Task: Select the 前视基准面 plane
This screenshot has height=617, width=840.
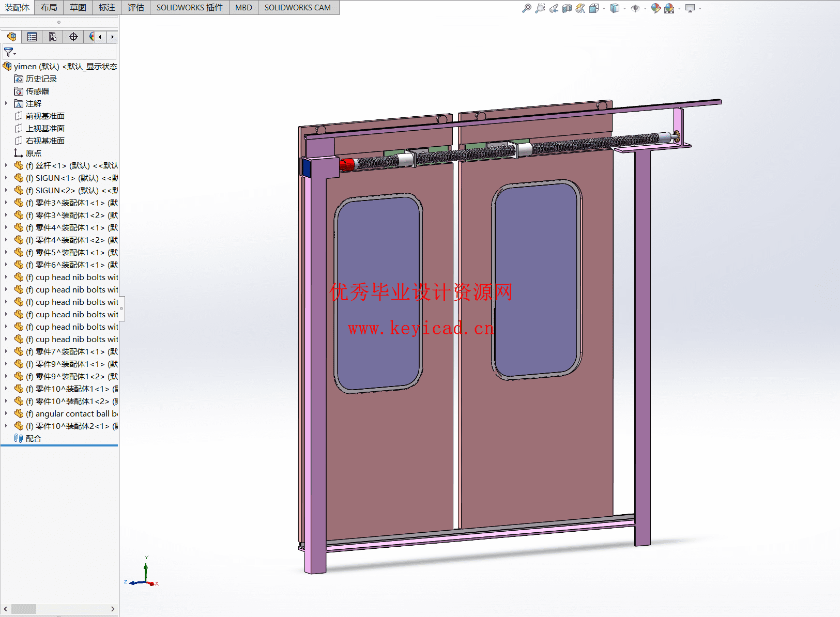Action: 45,116
